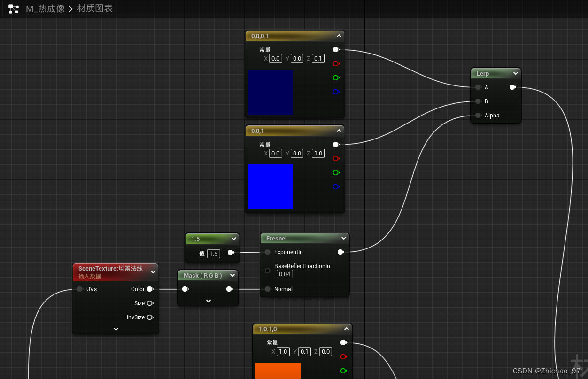Screen dimensions: 588x379
Task: Select the Lerp node title
Action: pyautogui.click(x=482, y=74)
